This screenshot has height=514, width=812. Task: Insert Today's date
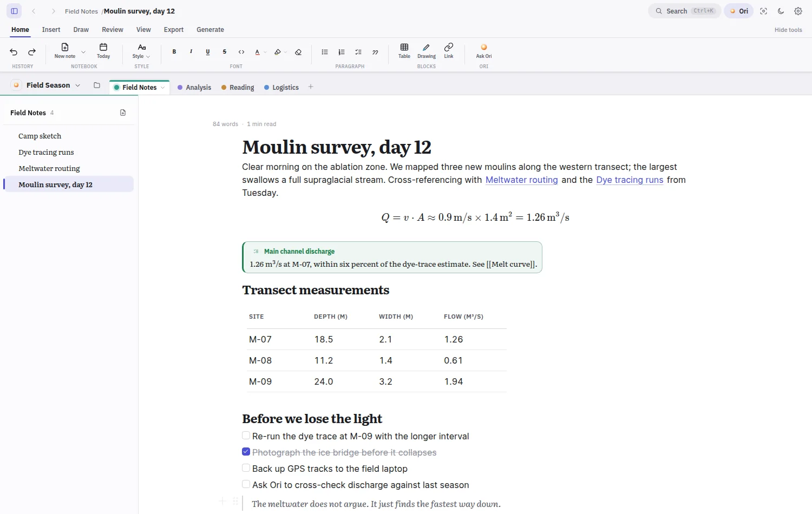click(103, 51)
